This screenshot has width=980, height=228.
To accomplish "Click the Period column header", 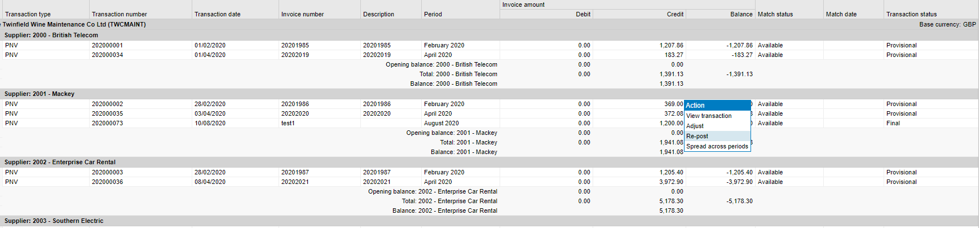I will [x=432, y=14].
